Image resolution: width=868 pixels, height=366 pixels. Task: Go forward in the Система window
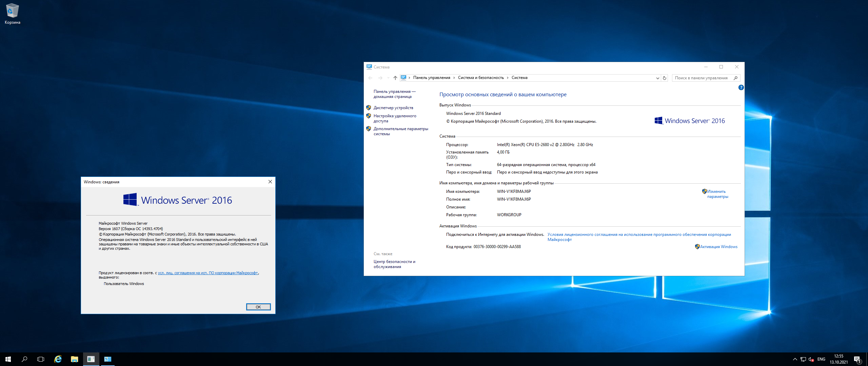[380, 78]
